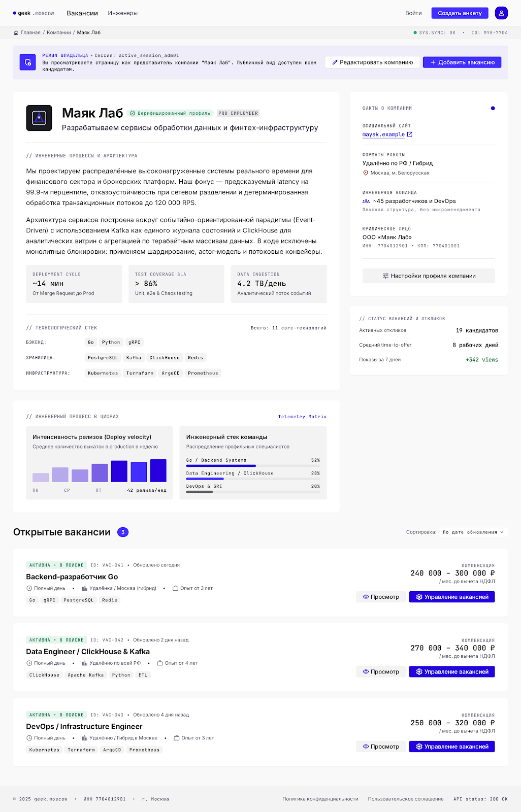Click the external link icon beside mayak.example
Screen dimensions: 521x812
(x=410, y=134)
